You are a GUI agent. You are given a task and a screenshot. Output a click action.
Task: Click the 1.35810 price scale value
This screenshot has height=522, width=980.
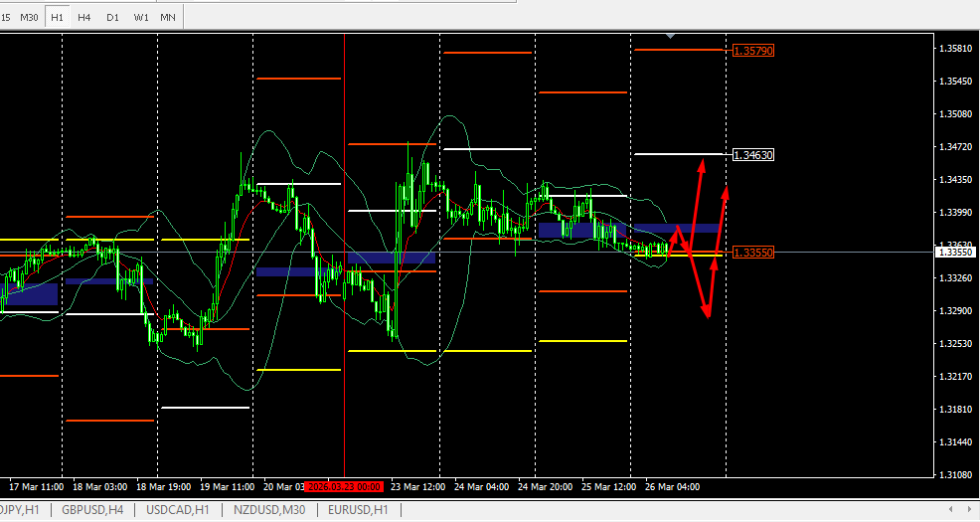956,49
